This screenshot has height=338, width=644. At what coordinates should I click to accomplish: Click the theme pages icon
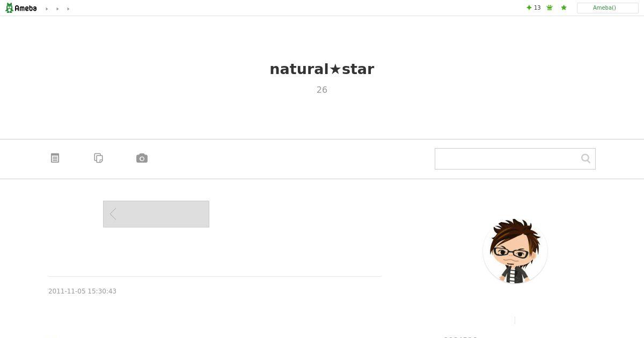[x=98, y=158]
